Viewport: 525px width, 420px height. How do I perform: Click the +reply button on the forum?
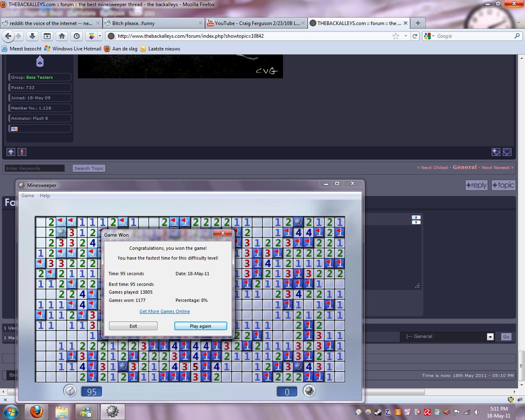(x=476, y=185)
